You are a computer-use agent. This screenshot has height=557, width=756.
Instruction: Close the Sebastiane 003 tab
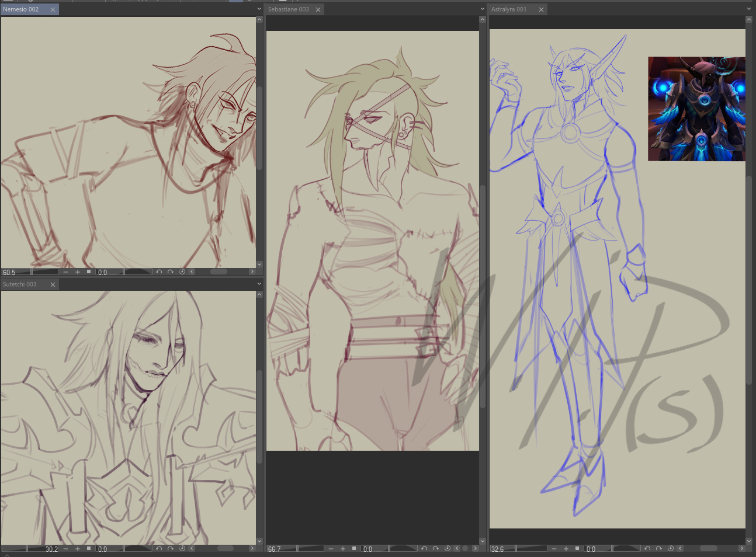pyautogui.click(x=318, y=10)
